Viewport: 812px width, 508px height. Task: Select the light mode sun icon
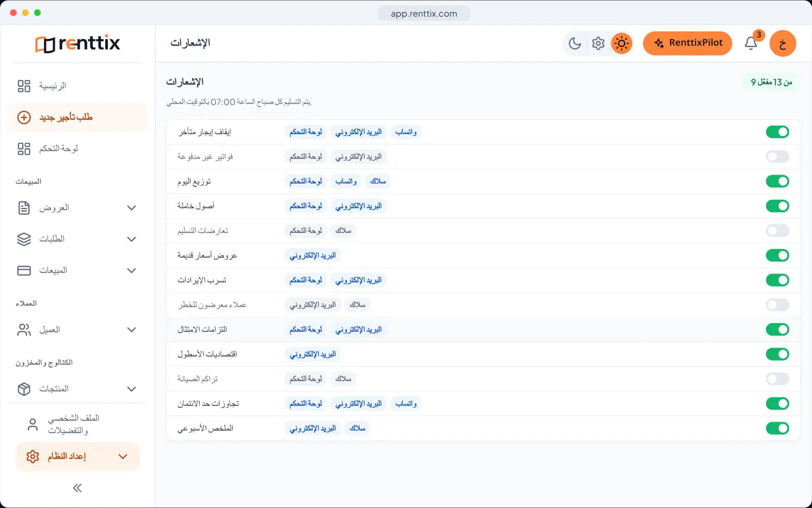[x=622, y=43]
